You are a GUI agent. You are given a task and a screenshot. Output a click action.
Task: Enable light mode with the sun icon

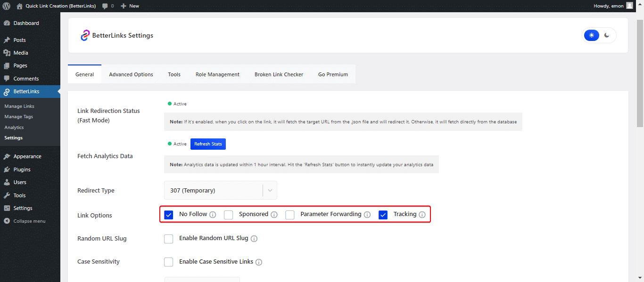592,35
